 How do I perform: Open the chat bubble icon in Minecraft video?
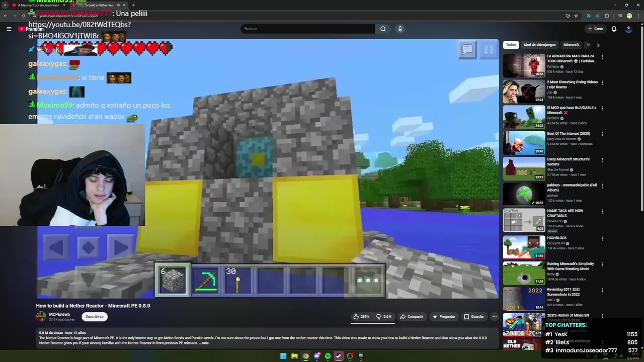point(467,49)
